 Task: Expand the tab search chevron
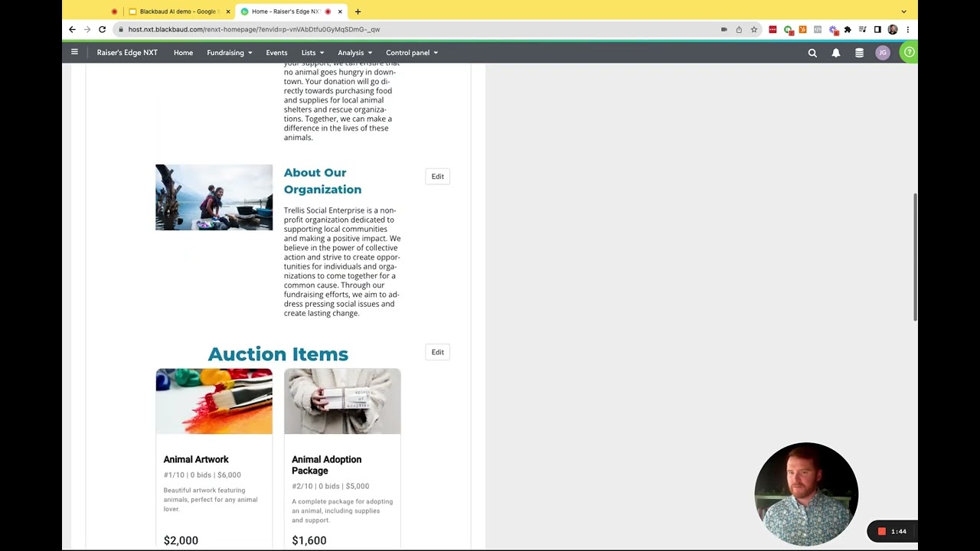pyautogui.click(x=903, y=11)
